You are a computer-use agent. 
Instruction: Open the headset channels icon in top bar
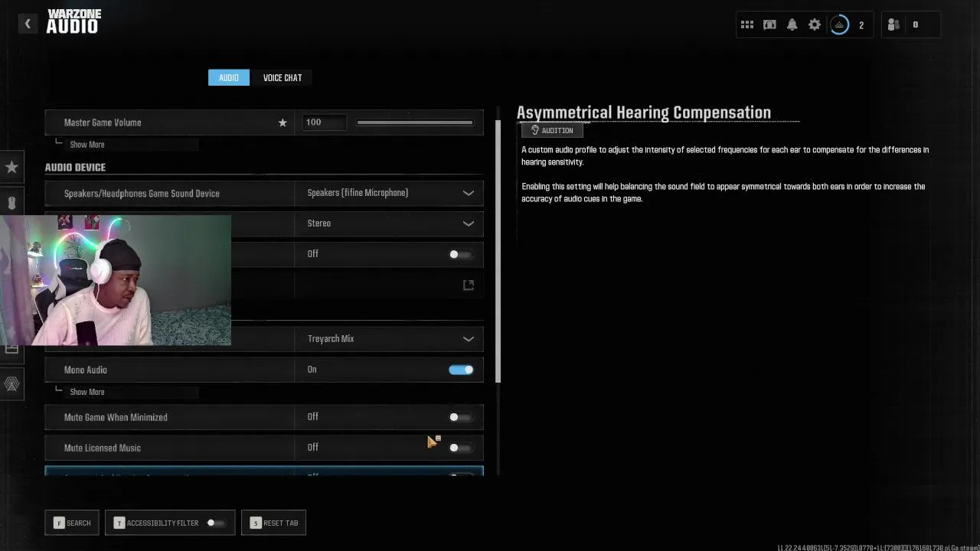pyautogui.click(x=769, y=24)
